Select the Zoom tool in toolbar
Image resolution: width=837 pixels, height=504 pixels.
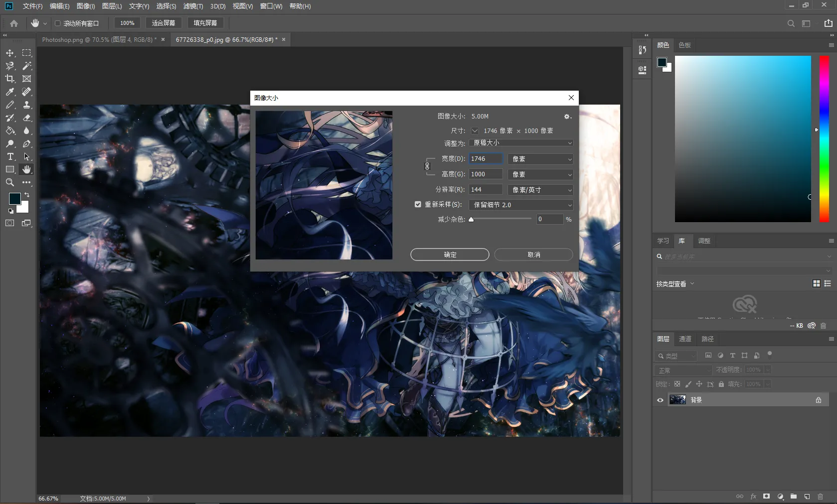point(10,182)
